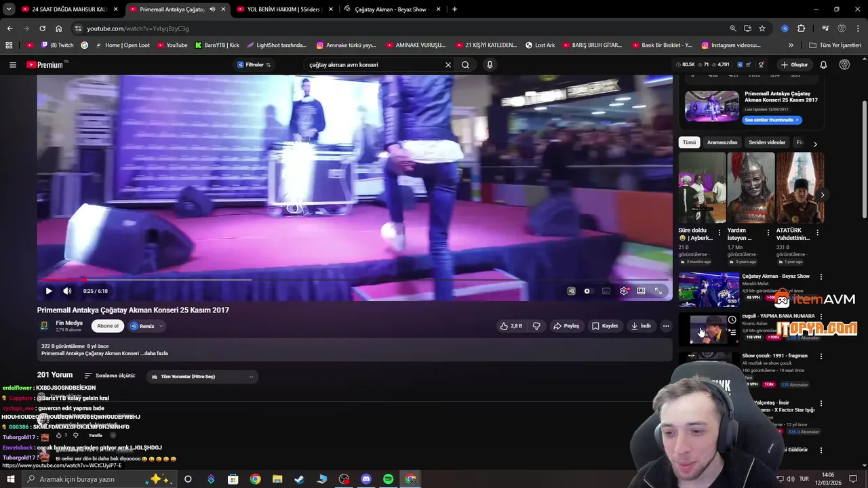Viewport: 868px width, 488px height.
Task: Toggle subtitles button in the player
Action: coord(606,291)
